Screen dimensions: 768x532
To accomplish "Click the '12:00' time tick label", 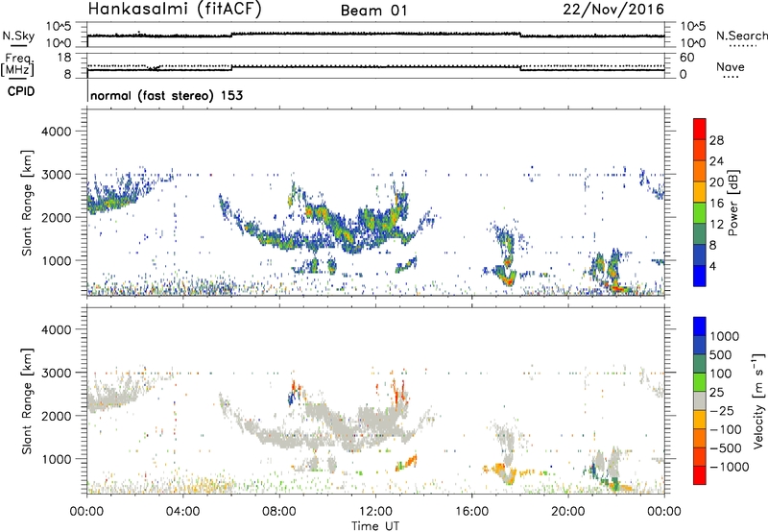I will 375,512.
